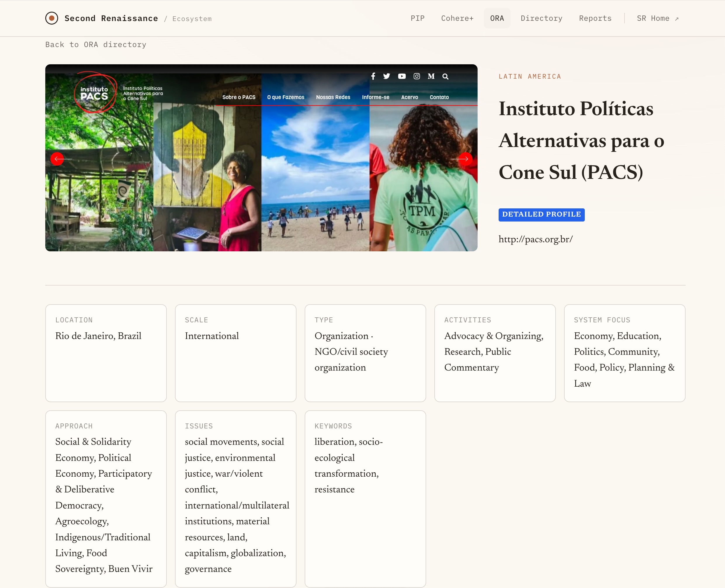725x588 pixels.
Task: Click the APPROACH card label
Action: [74, 426]
